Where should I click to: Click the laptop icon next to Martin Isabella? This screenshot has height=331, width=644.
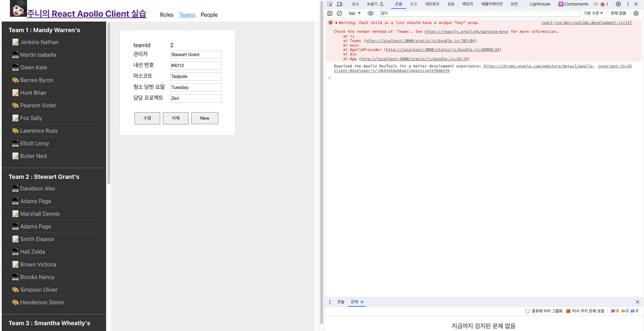(15, 55)
